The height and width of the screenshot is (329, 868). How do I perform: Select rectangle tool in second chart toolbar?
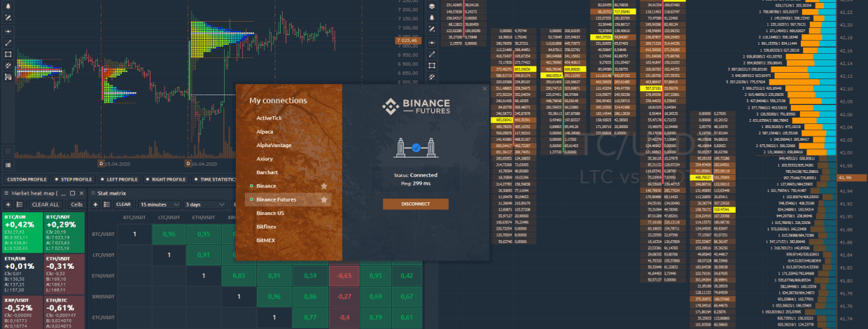pyautogui.click(x=432, y=65)
